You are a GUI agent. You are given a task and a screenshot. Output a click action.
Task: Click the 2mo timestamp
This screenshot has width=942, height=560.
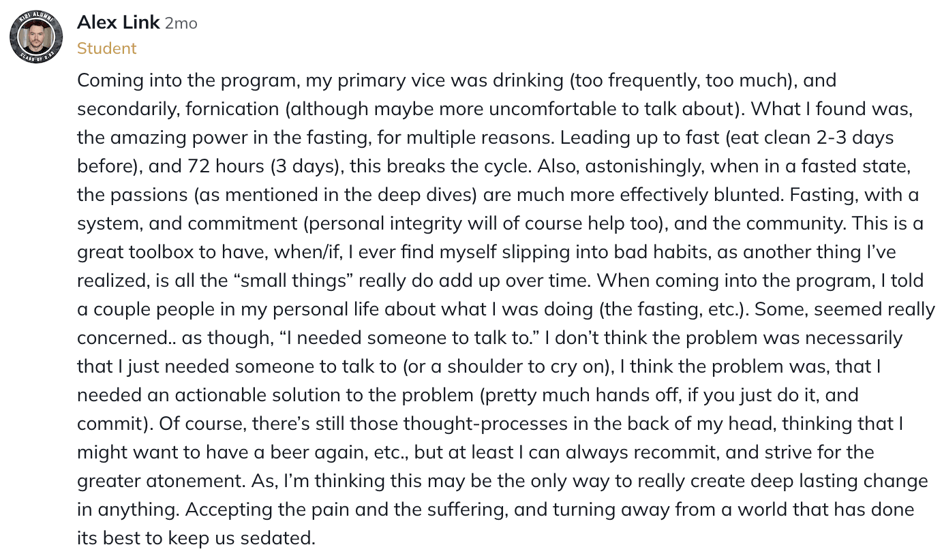coord(181,24)
